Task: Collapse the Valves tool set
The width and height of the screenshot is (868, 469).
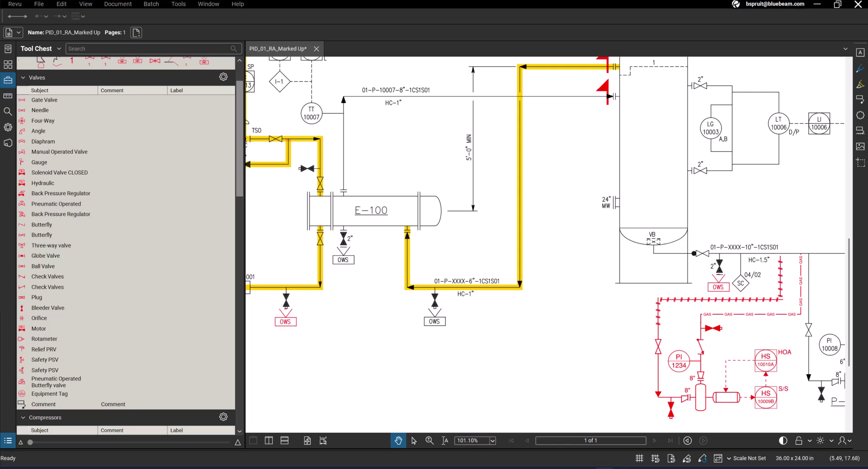Action: click(23, 78)
